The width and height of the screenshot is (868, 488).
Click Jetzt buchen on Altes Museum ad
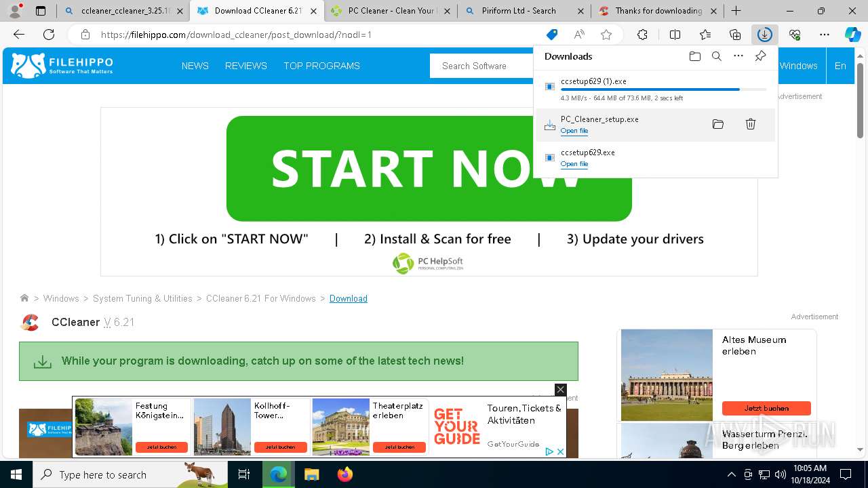[x=766, y=408]
